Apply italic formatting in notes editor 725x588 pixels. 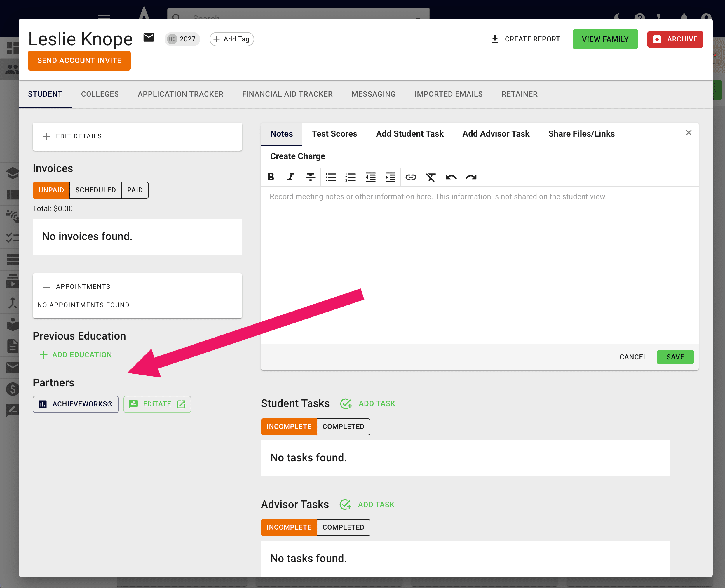(290, 177)
